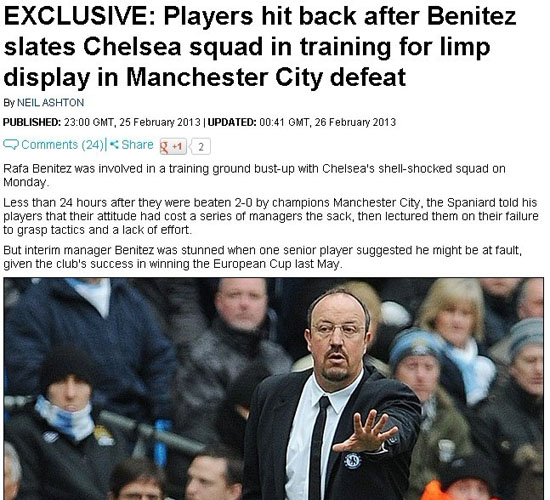
Task: Click the UPDATED label
Action: 232,122
